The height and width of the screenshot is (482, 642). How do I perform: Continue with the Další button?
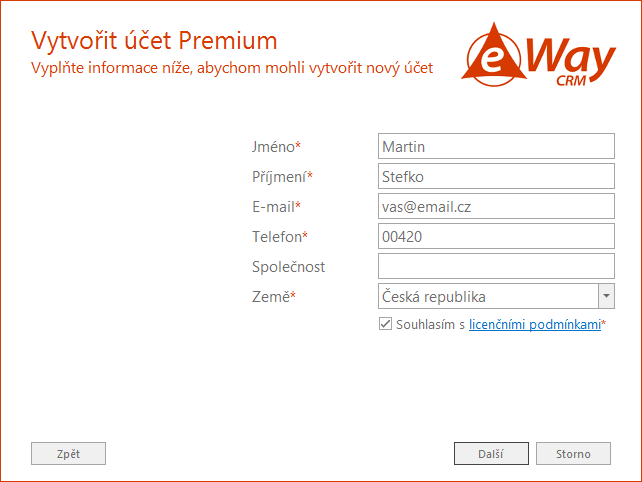pyautogui.click(x=491, y=453)
